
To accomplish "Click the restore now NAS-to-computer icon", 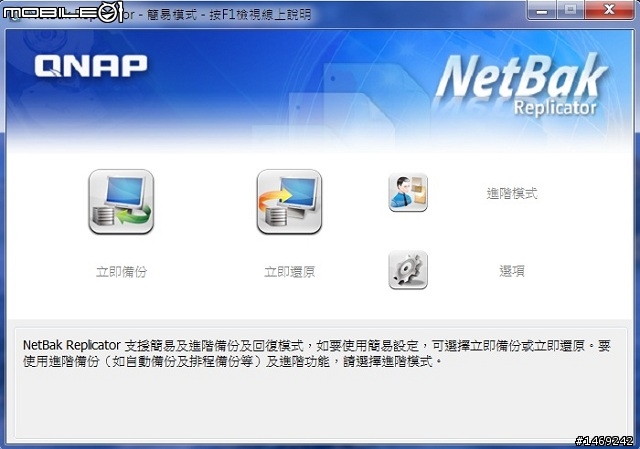I will coord(289,202).
